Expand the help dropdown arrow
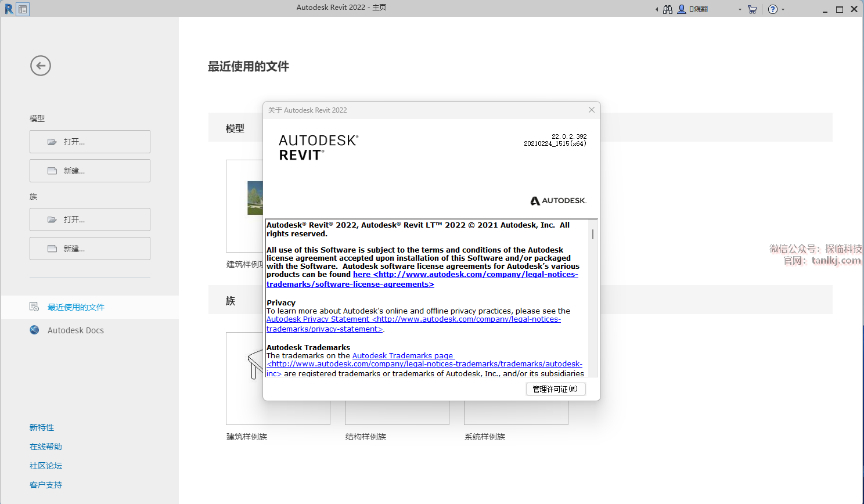This screenshot has height=504, width=864. coord(783,9)
